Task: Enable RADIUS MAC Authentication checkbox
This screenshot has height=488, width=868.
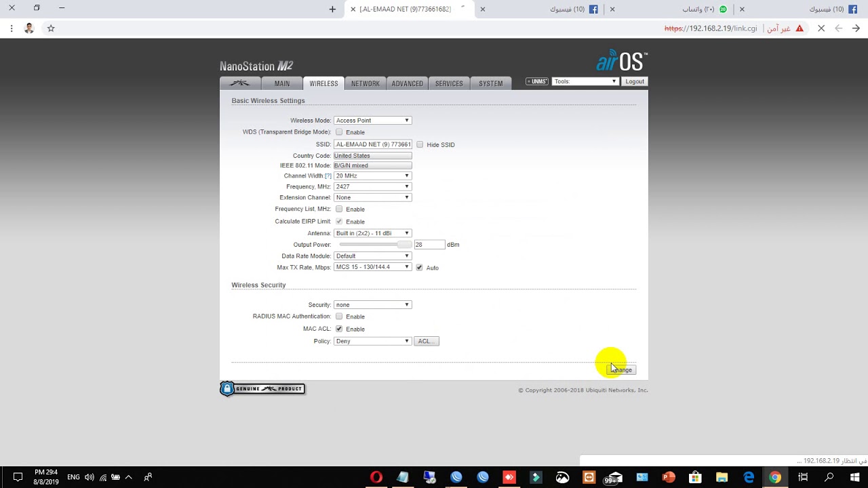Action: pos(339,317)
